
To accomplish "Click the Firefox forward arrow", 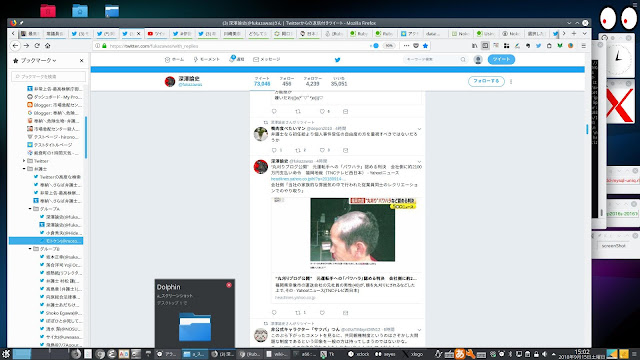I will pyautogui.click(x=26, y=46).
